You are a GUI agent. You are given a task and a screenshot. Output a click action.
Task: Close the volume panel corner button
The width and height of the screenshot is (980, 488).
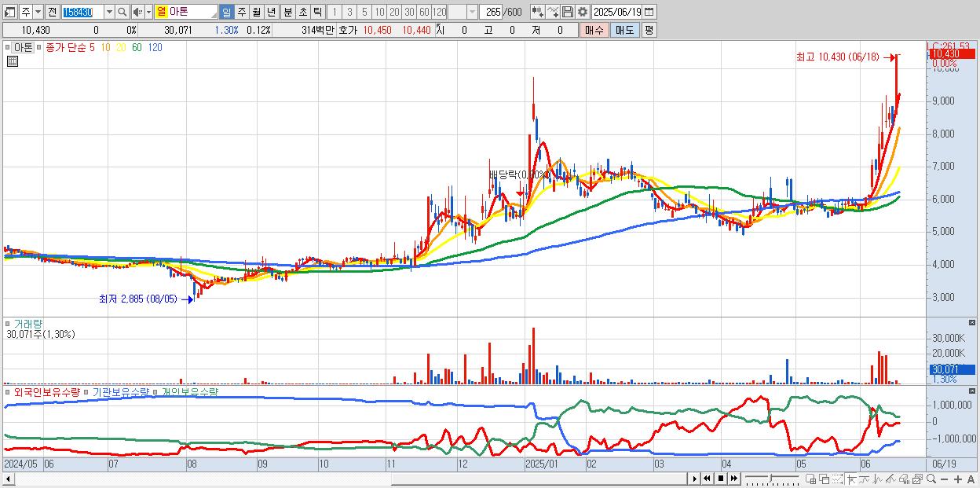[972, 323]
